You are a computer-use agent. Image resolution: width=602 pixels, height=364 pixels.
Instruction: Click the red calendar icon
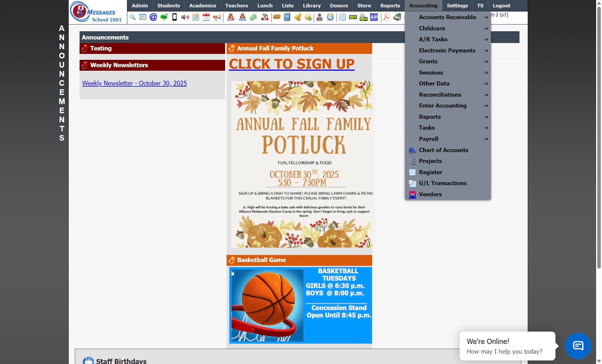click(206, 17)
